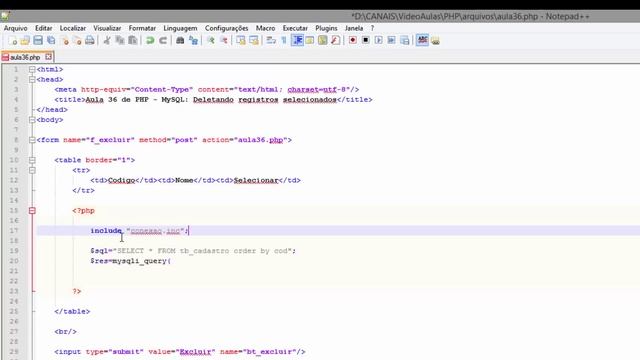
Task: Toggle synchronize vertical scrolling icon
Action: [x=241, y=40]
